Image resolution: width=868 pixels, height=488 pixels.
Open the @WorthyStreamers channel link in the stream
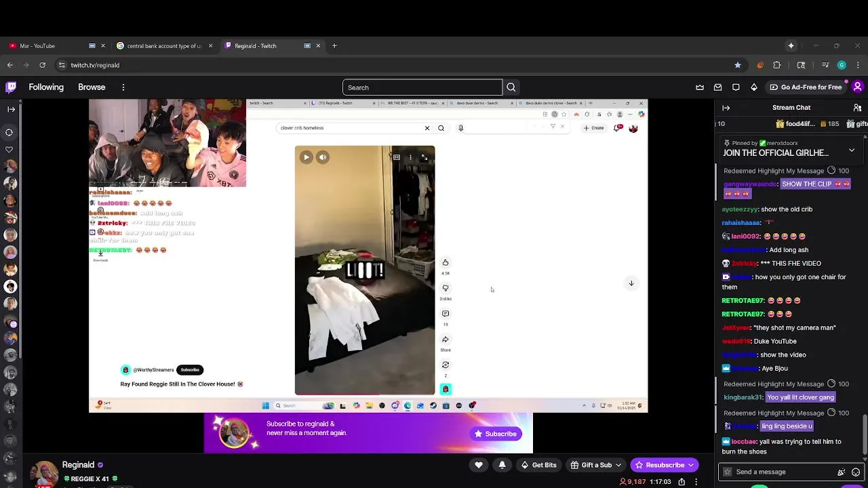point(154,370)
